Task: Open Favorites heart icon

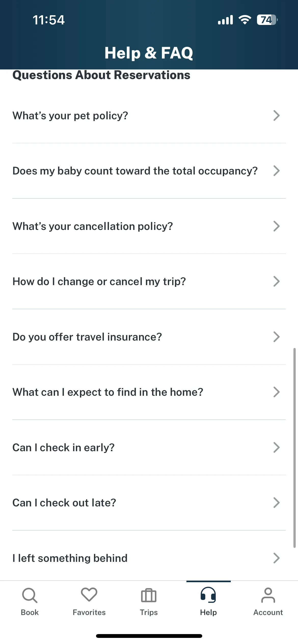Action: click(x=89, y=594)
